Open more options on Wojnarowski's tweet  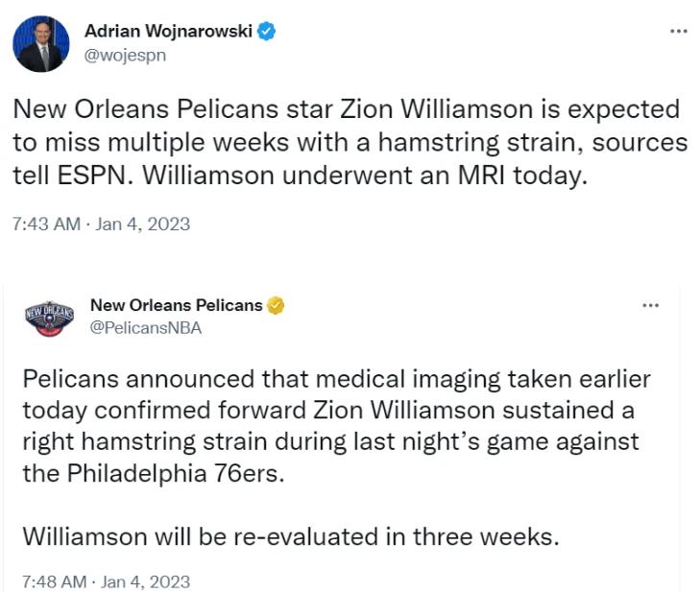pyautogui.click(x=678, y=31)
